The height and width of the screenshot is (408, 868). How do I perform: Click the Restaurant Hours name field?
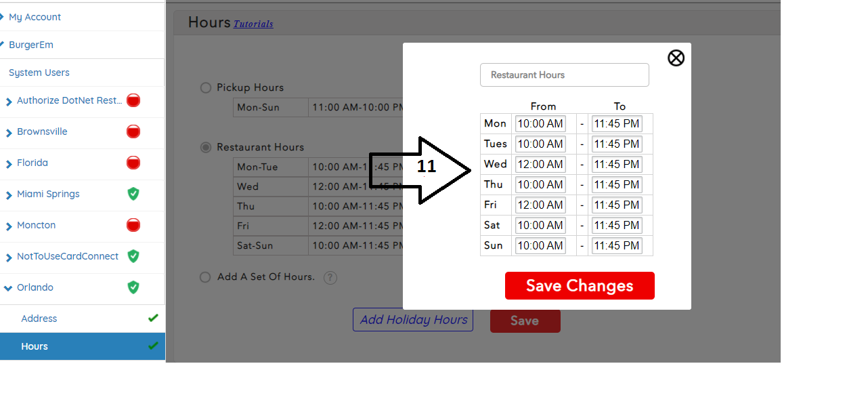tap(564, 75)
